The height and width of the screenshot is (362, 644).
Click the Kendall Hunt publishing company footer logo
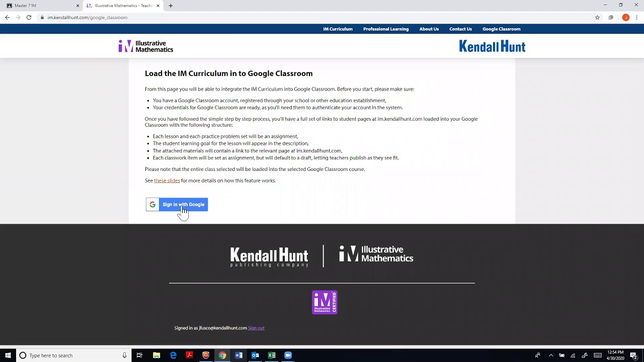(269, 257)
